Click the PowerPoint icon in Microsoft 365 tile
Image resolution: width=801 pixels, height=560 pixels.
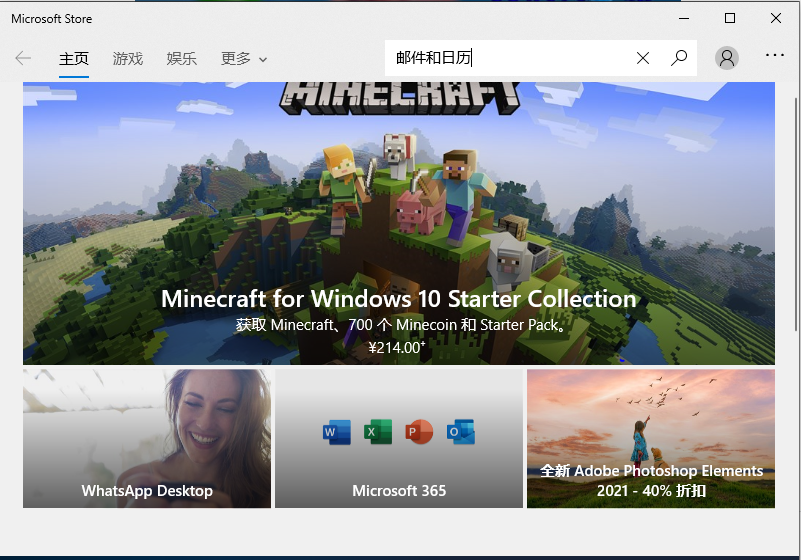pyautogui.click(x=419, y=432)
